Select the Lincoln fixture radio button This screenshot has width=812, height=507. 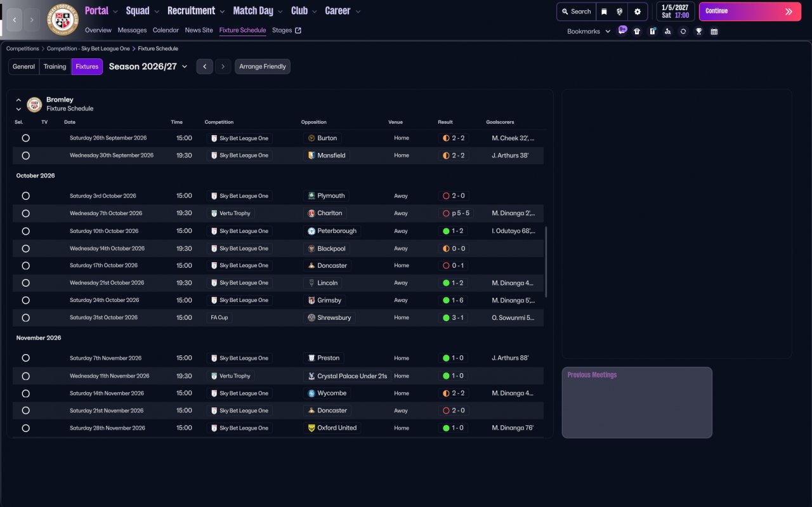[26, 283]
